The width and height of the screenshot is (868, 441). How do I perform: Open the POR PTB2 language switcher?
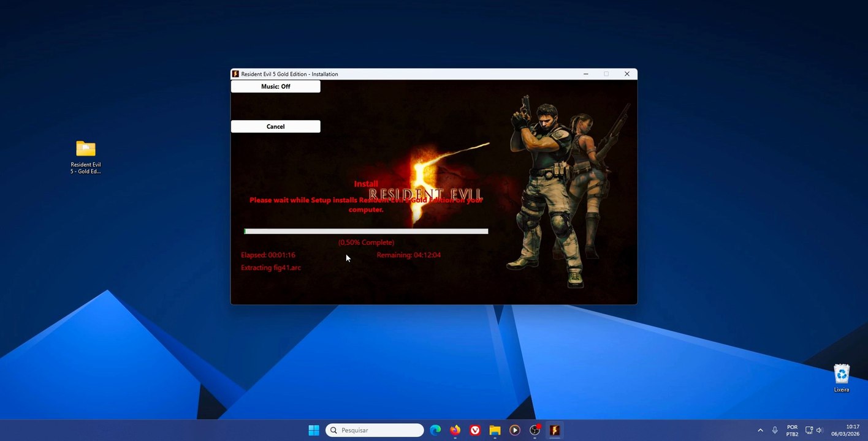(792, 431)
